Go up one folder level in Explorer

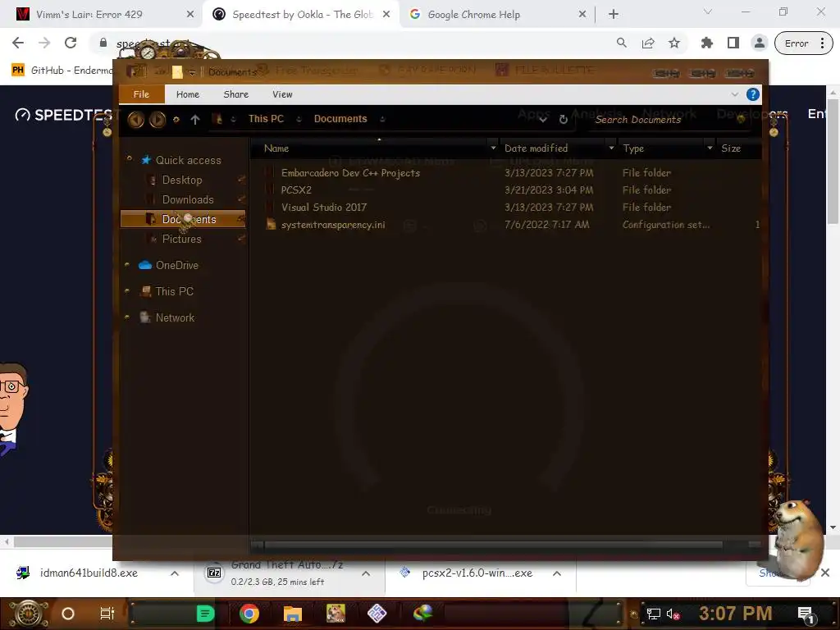(195, 120)
